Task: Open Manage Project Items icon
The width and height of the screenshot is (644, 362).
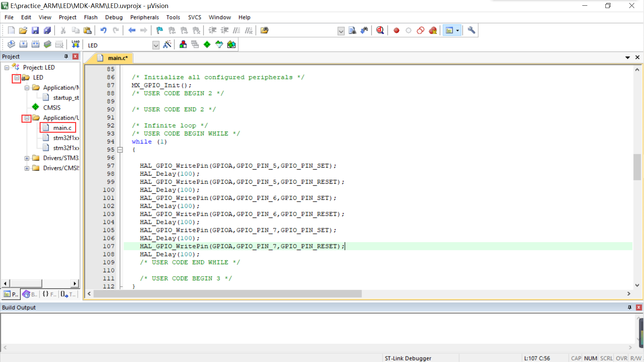Action: pyautogui.click(x=183, y=45)
